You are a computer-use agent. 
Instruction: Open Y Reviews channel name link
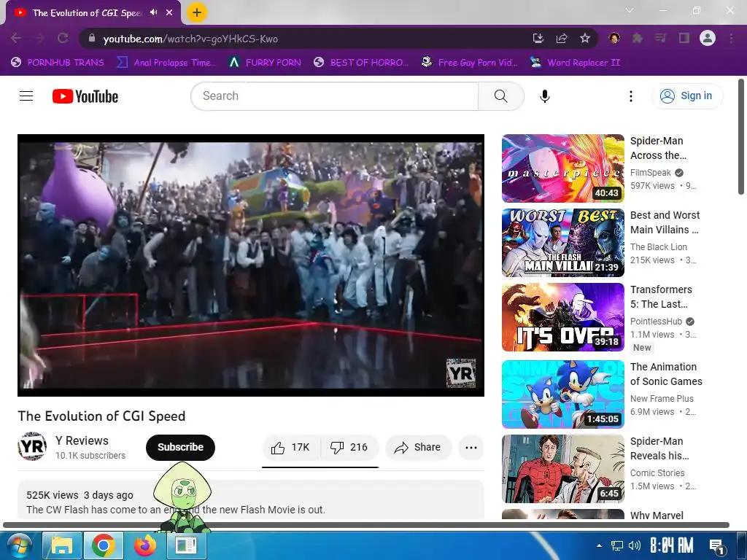click(x=82, y=440)
